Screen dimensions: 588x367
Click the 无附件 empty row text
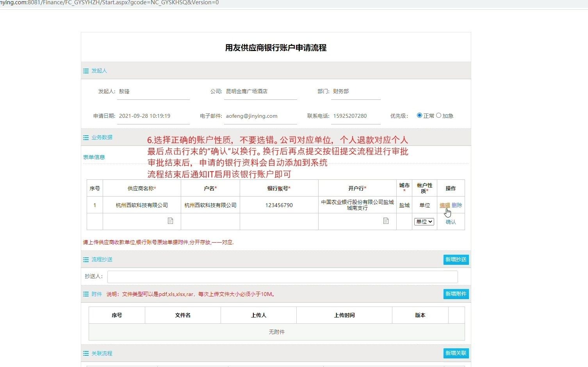click(277, 332)
